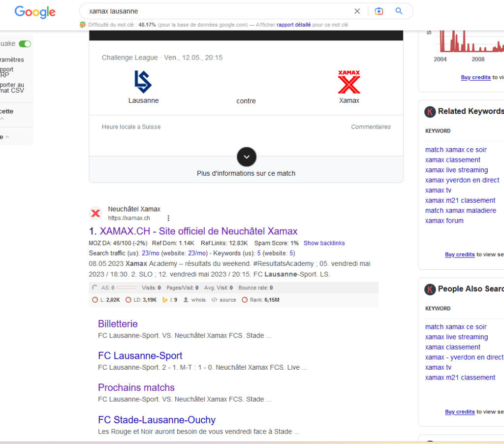
Task: Click Show backlinks next to Spam Score
Action: (x=324, y=243)
